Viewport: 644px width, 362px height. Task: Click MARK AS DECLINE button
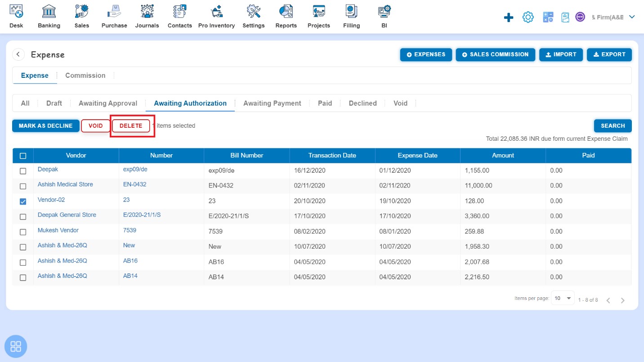coord(45,126)
